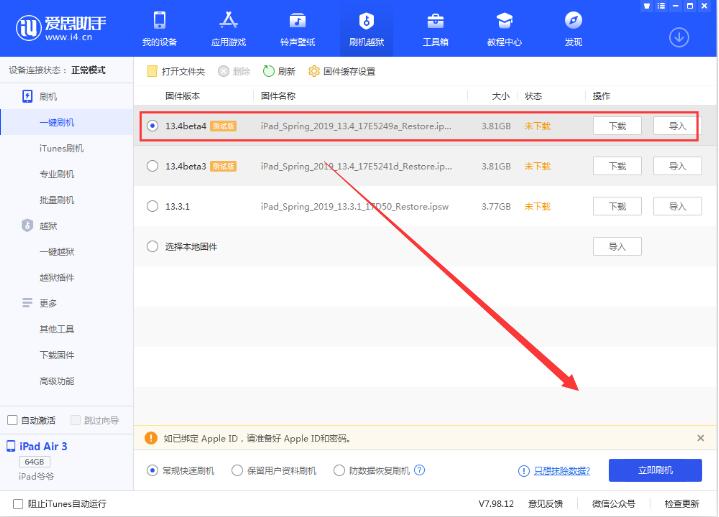Open 只想抹除数据? link
The width and height of the screenshot is (719, 517).
pyautogui.click(x=562, y=471)
